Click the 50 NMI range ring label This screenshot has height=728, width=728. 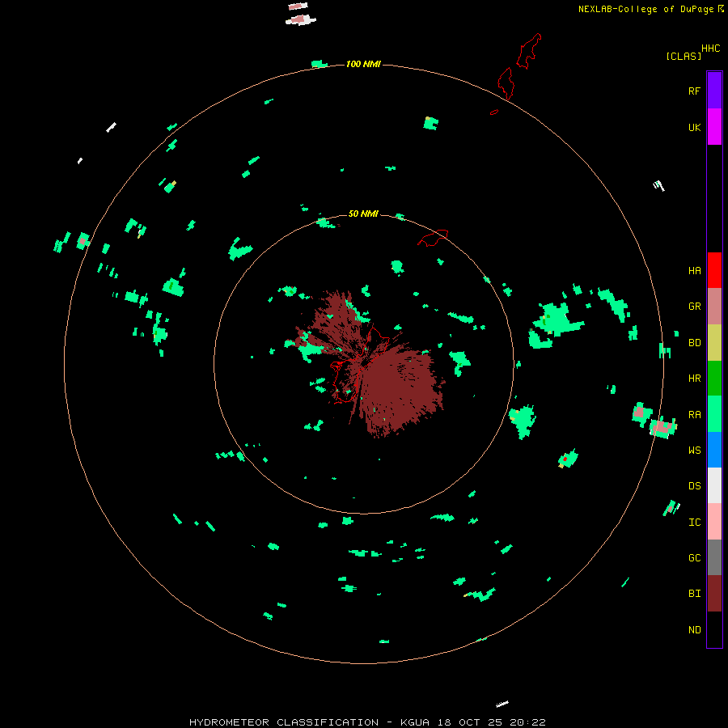click(363, 214)
